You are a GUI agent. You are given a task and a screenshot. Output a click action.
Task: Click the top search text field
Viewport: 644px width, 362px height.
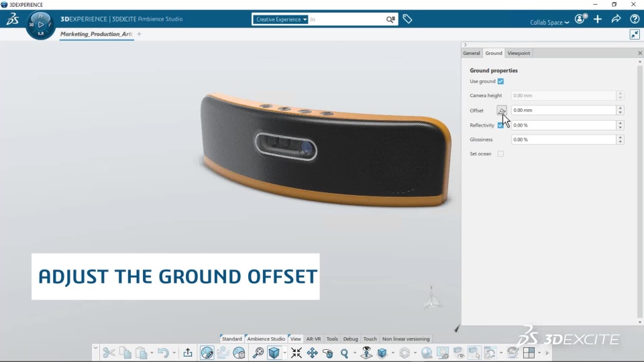coord(346,19)
